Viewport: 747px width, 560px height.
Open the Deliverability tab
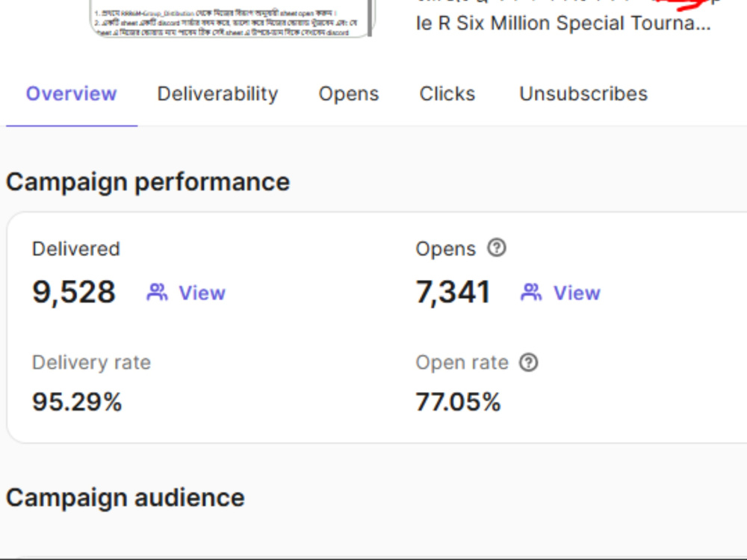coord(217,94)
